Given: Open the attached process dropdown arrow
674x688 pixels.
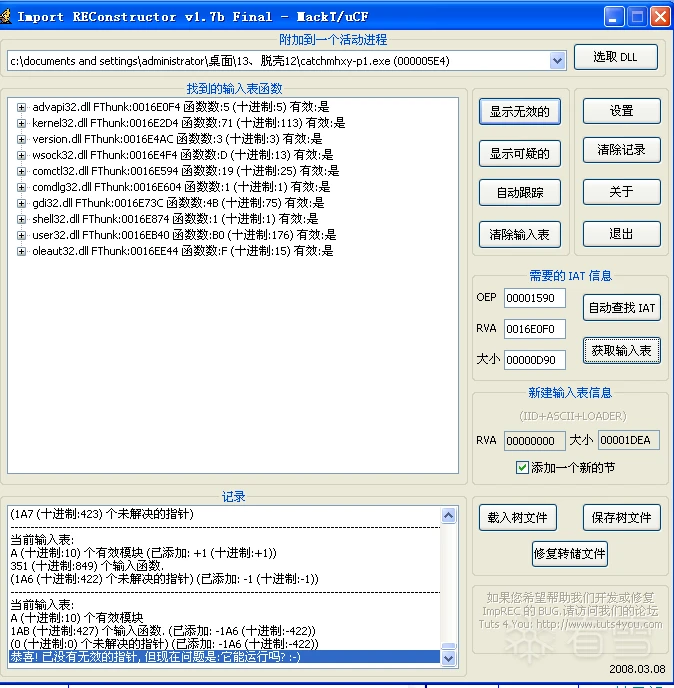Looking at the screenshot, I should [x=557, y=61].
